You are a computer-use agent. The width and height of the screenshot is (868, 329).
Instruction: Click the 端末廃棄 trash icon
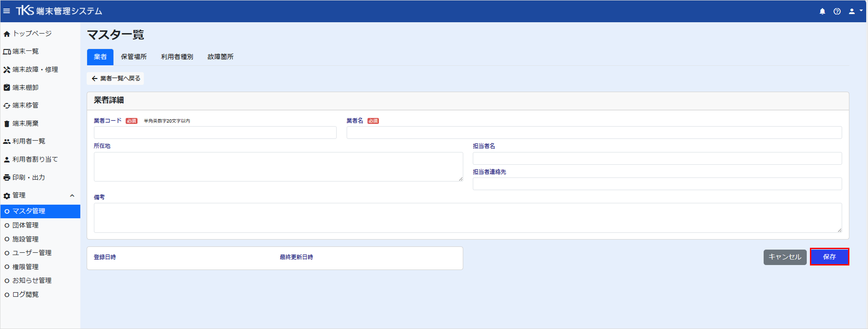[7, 123]
